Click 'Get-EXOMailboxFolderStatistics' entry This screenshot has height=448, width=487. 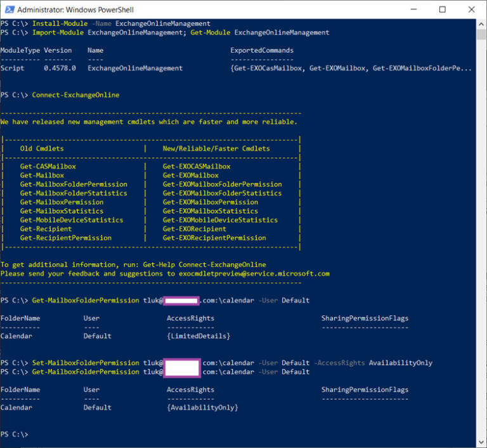223,194
